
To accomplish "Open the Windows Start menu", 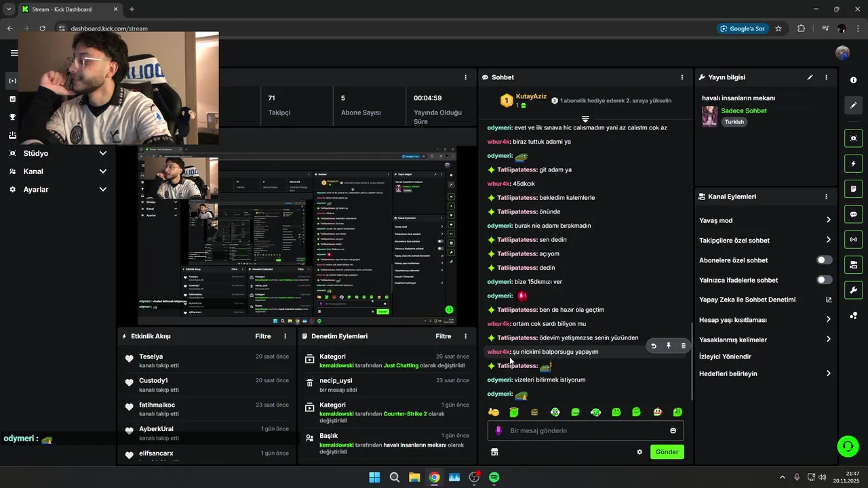I will pyautogui.click(x=374, y=477).
